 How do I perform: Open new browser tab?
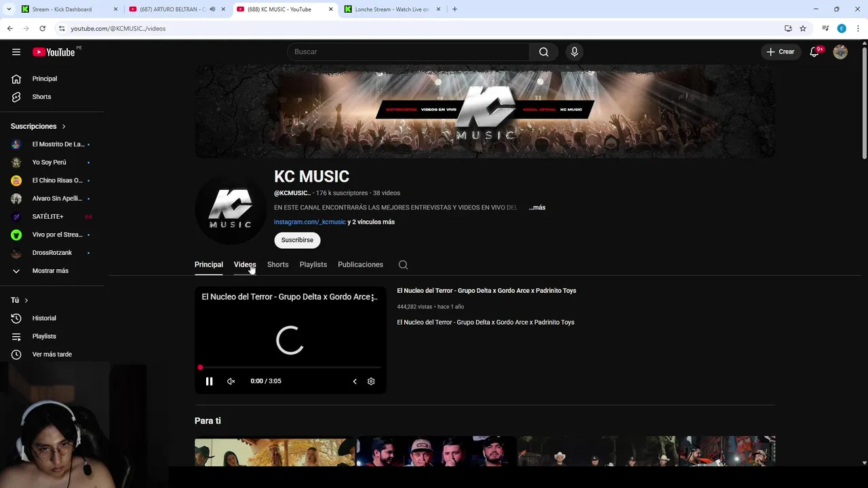point(454,9)
